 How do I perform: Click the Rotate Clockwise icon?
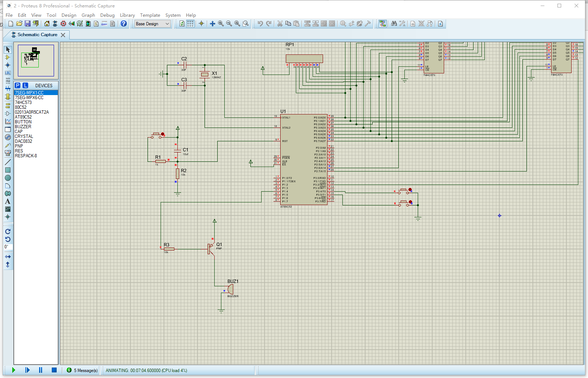pyautogui.click(x=8, y=231)
